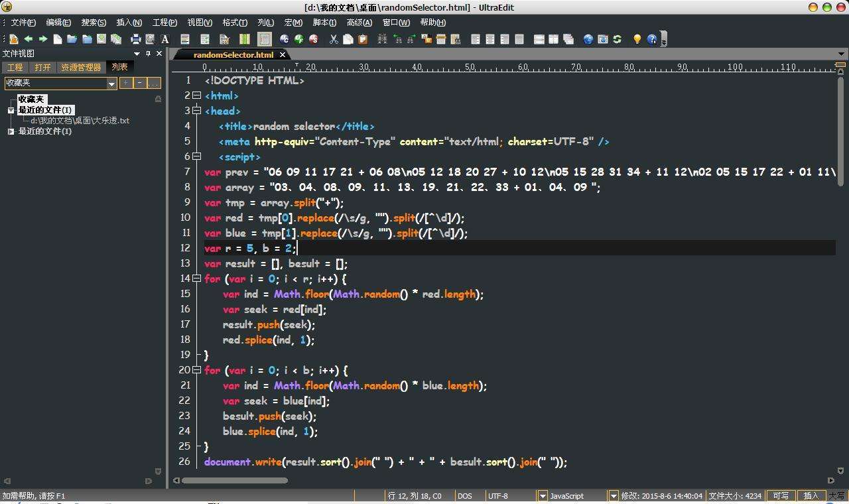Click the Cut scissors icon in toolbar
The width and height of the screenshot is (849, 504).
[334, 39]
